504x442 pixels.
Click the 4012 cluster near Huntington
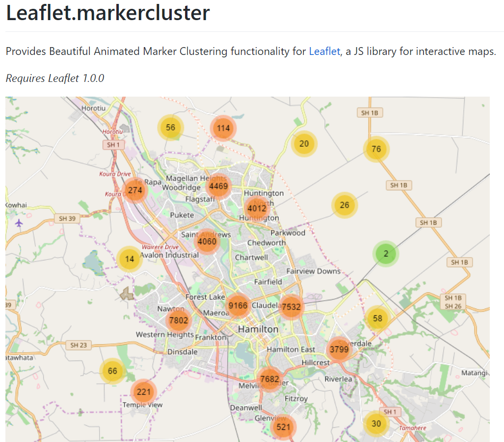tap(257, 208)
